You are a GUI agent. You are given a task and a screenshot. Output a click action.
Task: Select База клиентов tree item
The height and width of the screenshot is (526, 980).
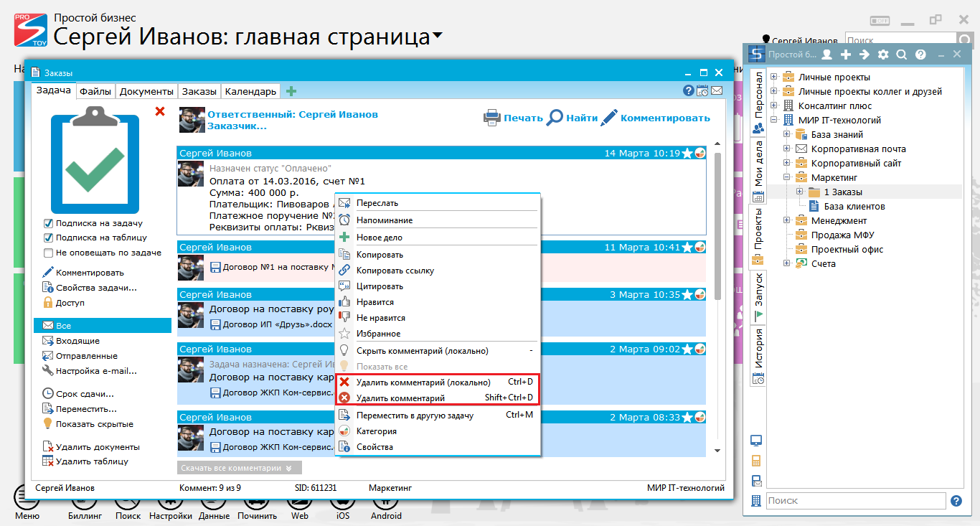click(854, 206)
